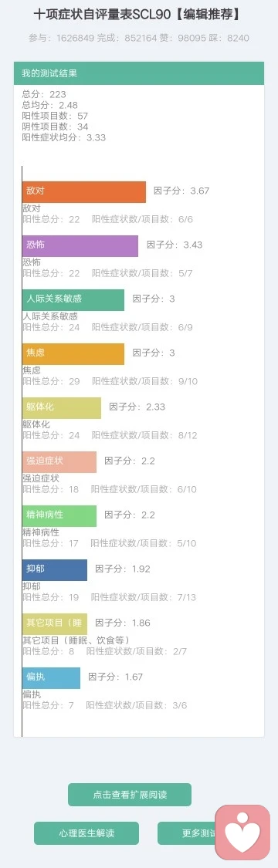Click the orange 敌对 bar
This screenshot has width=278, height=868.
click(84, 191)
